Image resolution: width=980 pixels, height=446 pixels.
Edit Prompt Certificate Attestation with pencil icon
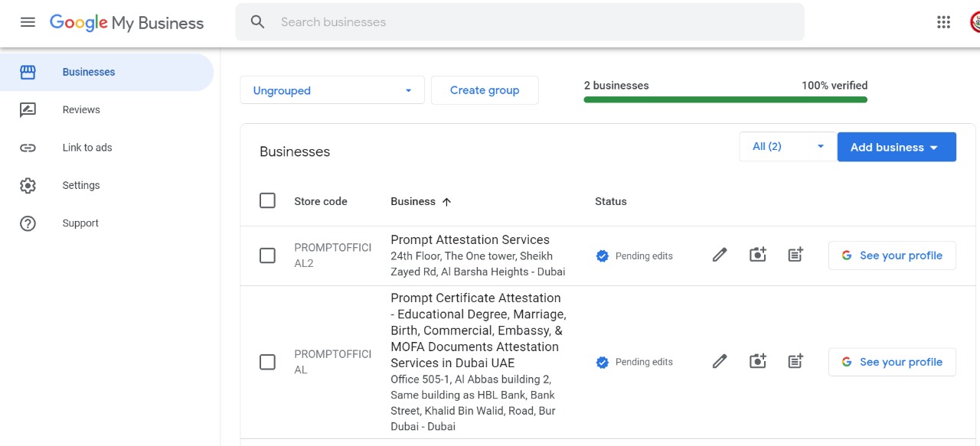[720, 362]
